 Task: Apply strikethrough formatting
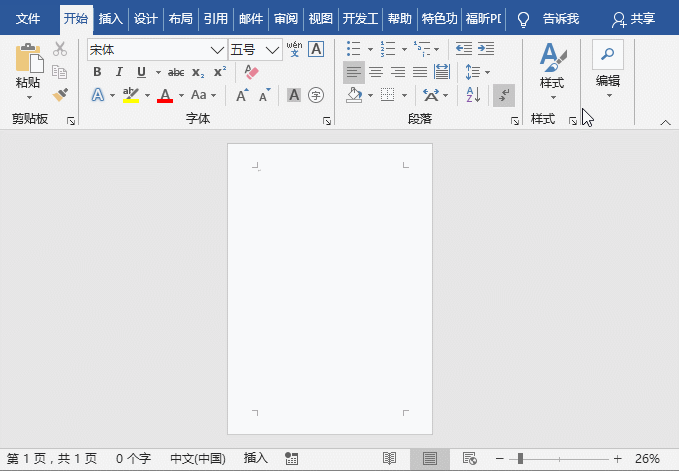pos(176,72)
